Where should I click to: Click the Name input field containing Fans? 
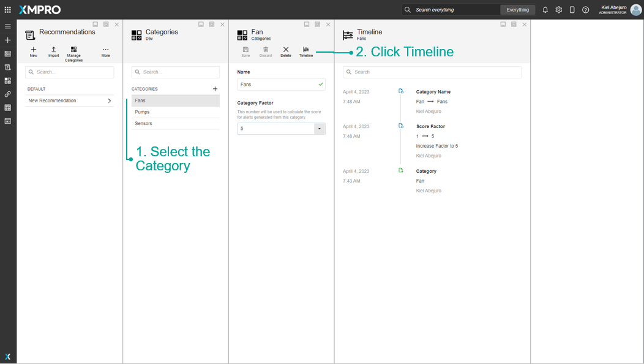click(281, 85)
